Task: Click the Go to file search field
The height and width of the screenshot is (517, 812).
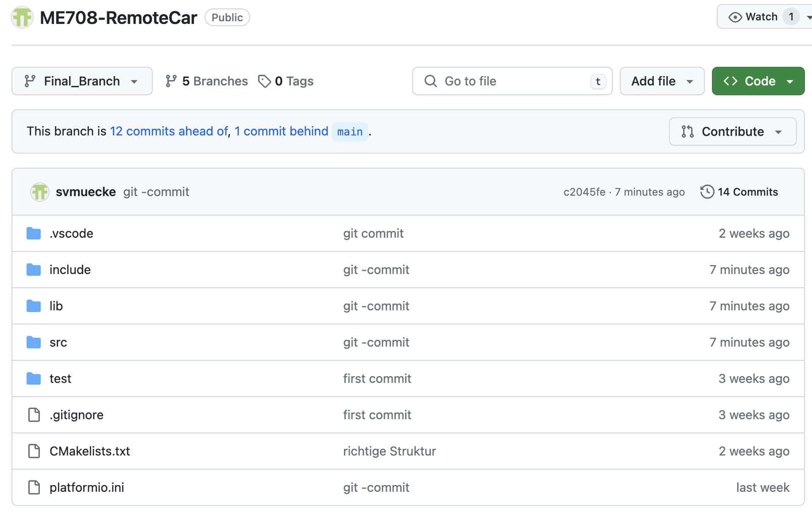Action: point(512,81)
